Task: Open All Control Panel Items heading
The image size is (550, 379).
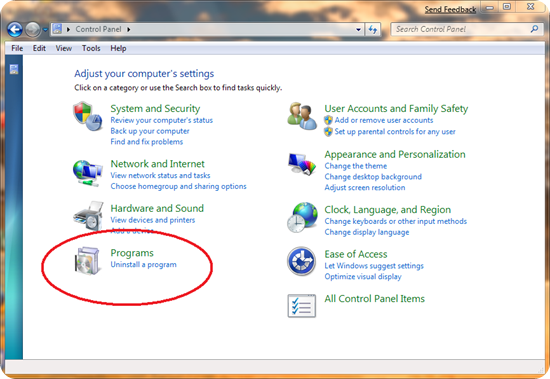Action: point(375,299)
